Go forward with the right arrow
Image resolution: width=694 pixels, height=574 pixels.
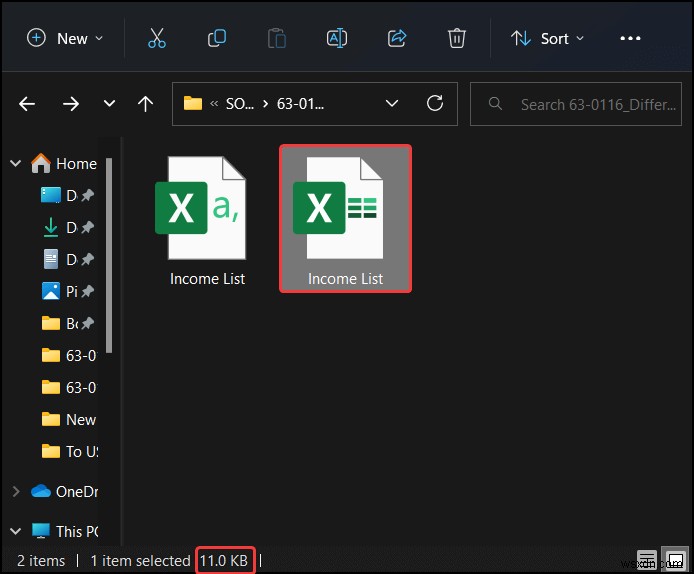(71, 104)
